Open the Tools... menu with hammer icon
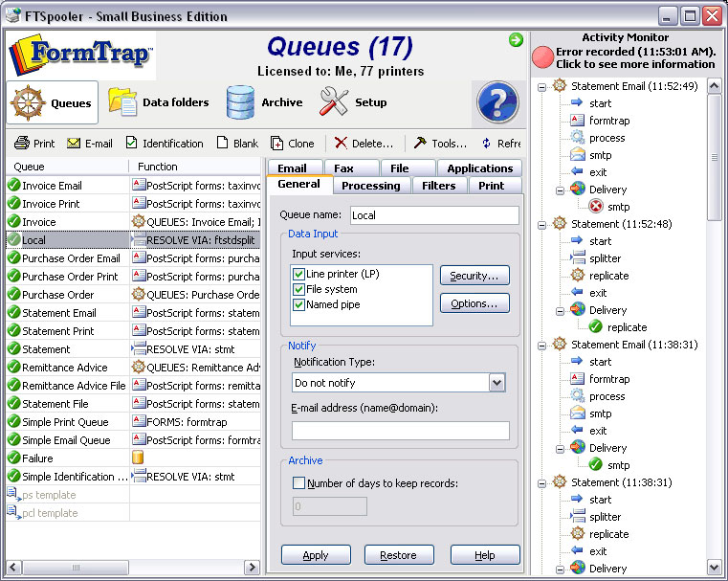Viewport: 728px width, 581px height. point(440,143)
